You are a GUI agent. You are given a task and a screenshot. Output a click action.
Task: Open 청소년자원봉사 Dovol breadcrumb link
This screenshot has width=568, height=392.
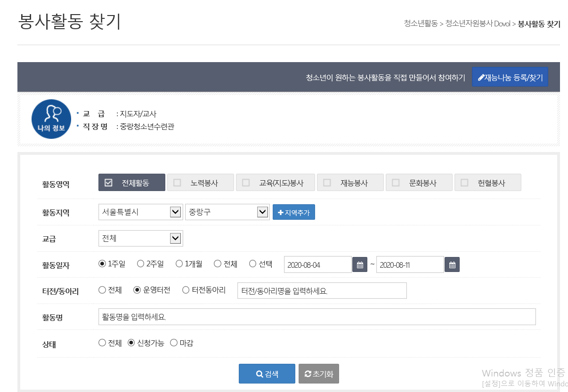(478, 24)
